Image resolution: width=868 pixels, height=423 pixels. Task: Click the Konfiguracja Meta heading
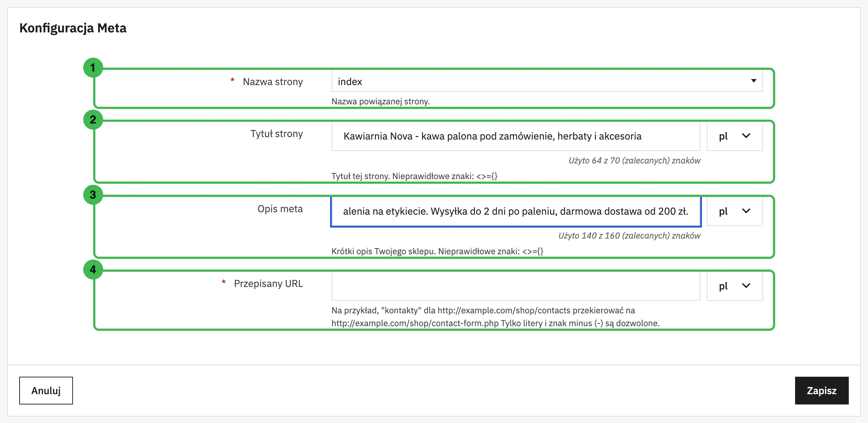[x=73, y=28]
